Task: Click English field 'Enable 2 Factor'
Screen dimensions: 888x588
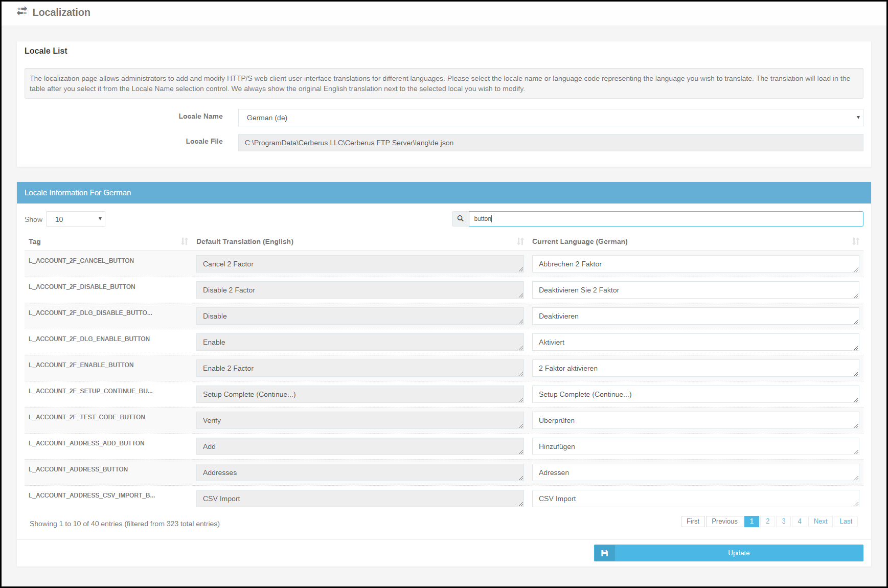Action: (x=360, y=368)
